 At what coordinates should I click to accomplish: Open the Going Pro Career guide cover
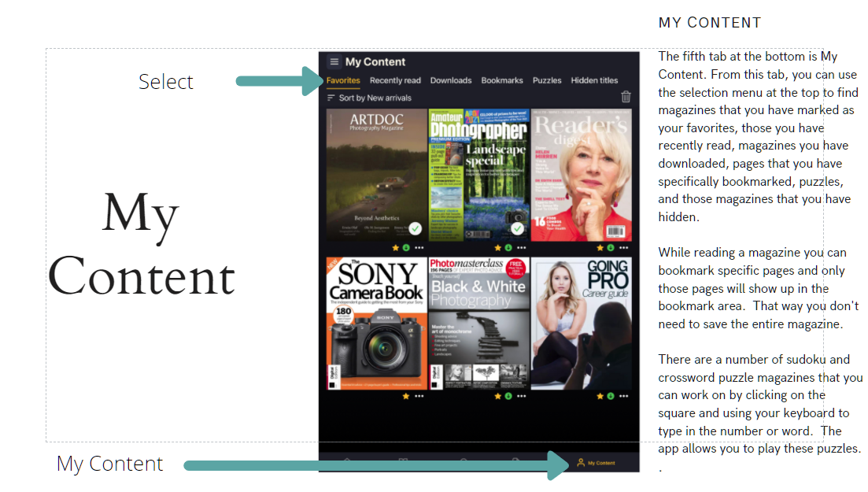click(x=581, y=323)
